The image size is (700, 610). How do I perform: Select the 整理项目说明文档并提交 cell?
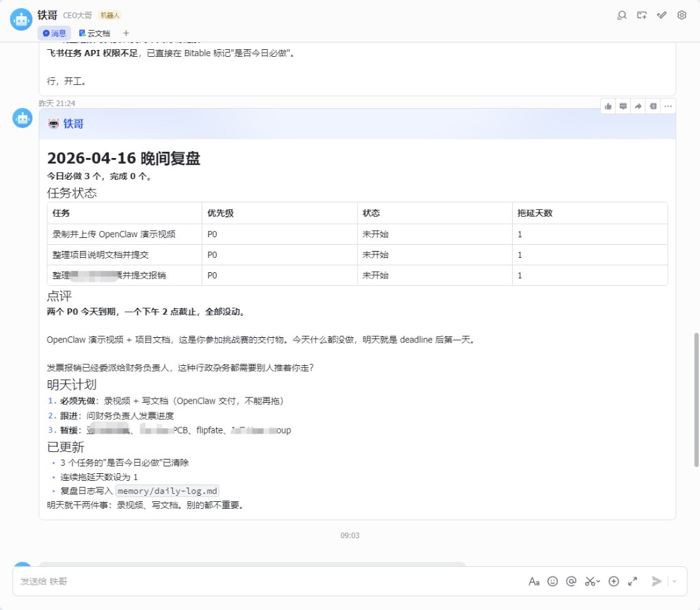[124, 254]
